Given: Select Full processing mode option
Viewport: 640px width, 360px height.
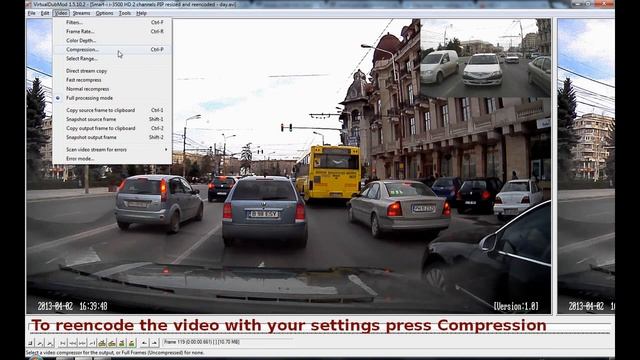Looking at the screenshot, I should point(112,98).
